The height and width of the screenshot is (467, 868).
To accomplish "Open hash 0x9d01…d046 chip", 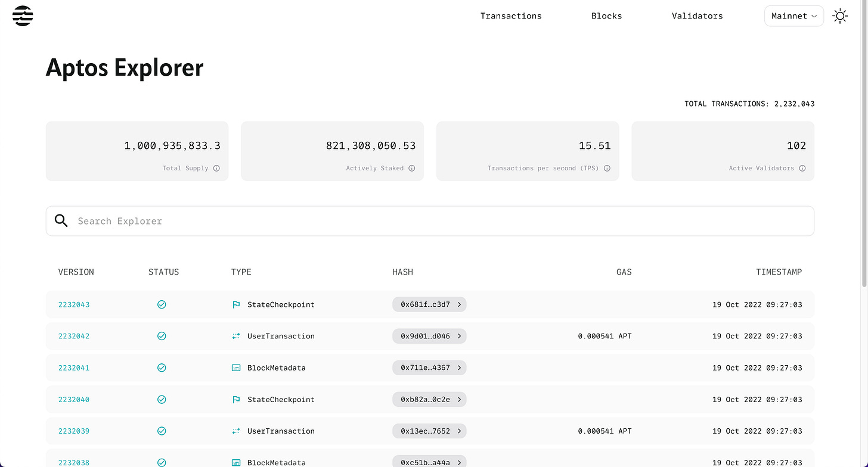I will [x=429, y=336].
